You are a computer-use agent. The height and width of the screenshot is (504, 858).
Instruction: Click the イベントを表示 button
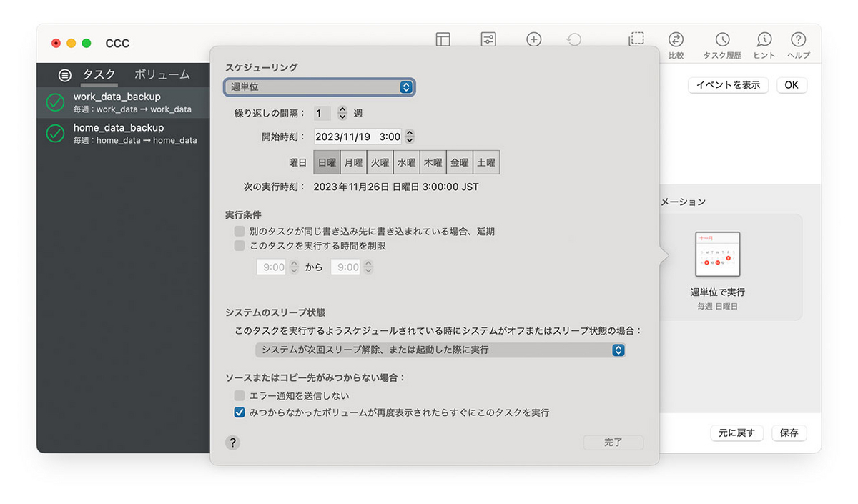tap(728, 85)
